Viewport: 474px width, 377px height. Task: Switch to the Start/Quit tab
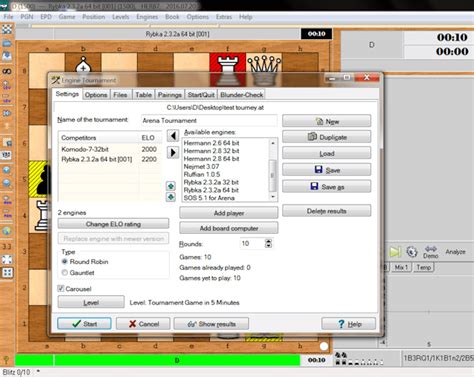[x=201, y=95]
